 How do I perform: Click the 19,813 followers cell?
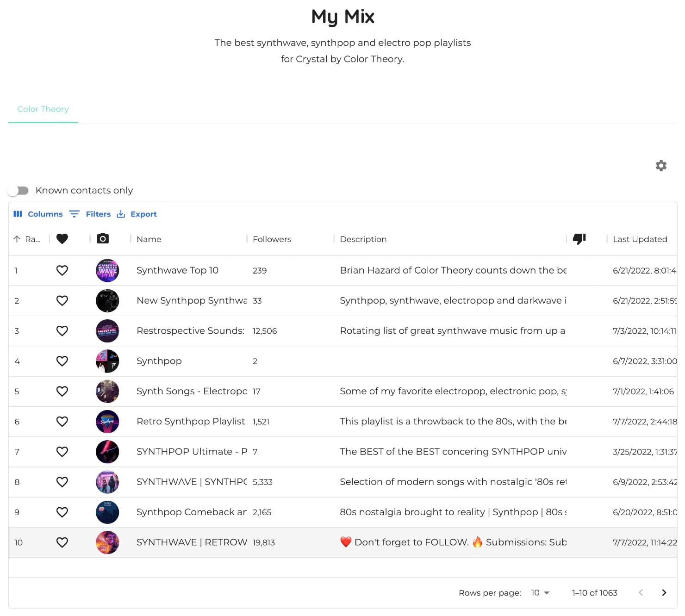pyautogui.click(x=264, y=543)
